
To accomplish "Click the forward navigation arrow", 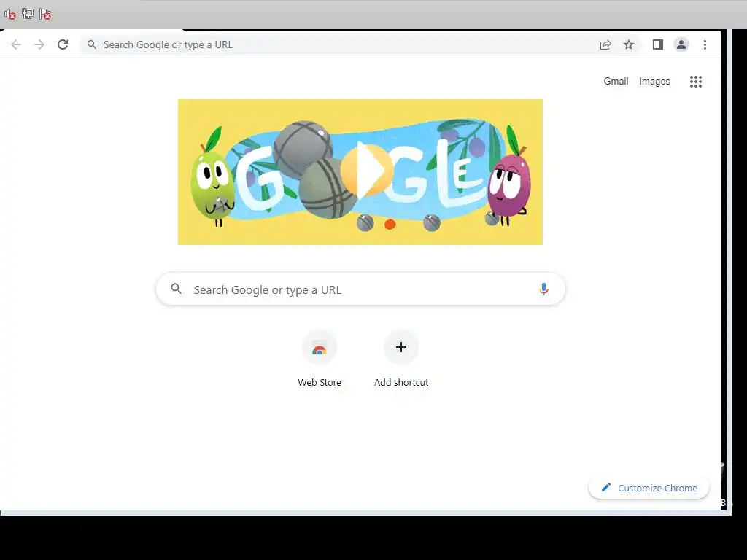I will (x=39, y=44).
